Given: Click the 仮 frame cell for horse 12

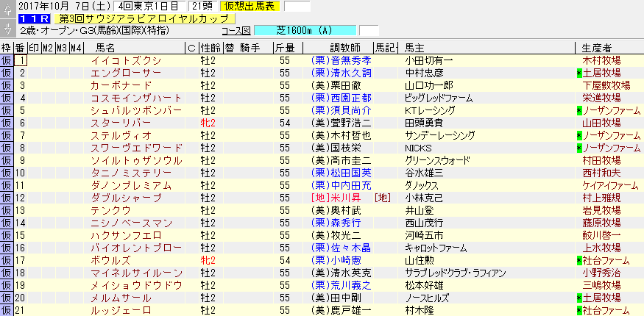Looking at the screenshot, I should [6, 198].
